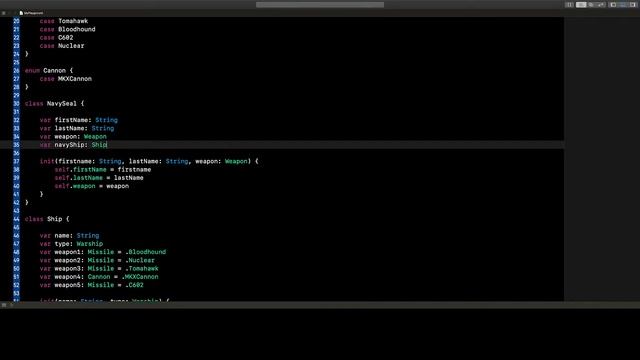Click 'self.weapon = weapon' assignment
Viewport: 640px width, 360px height.
[x=92, y=186]
